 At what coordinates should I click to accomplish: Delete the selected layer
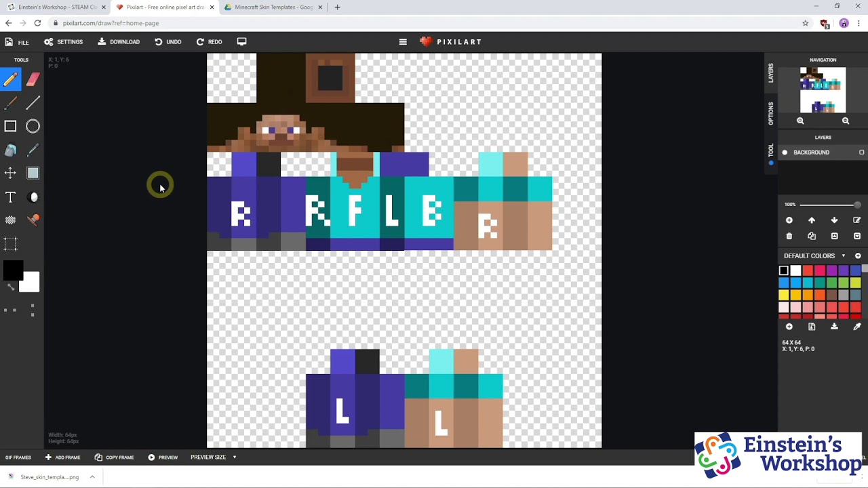789,236
